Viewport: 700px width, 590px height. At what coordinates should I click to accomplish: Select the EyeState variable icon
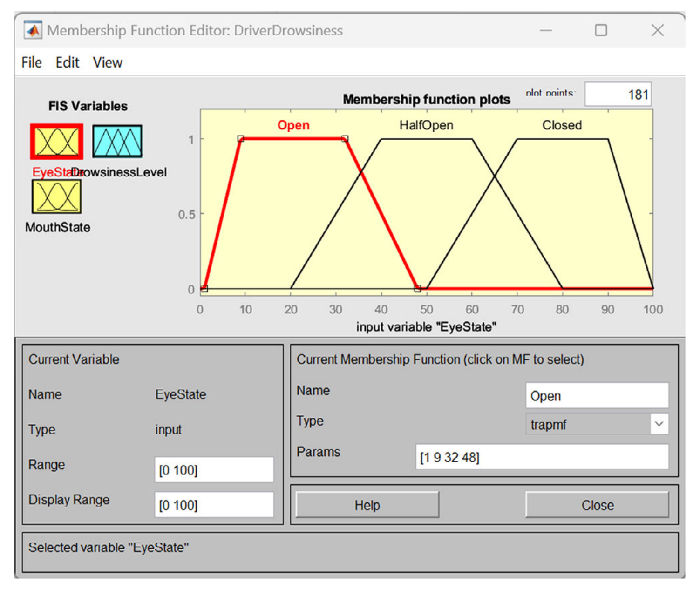(57, 142)
